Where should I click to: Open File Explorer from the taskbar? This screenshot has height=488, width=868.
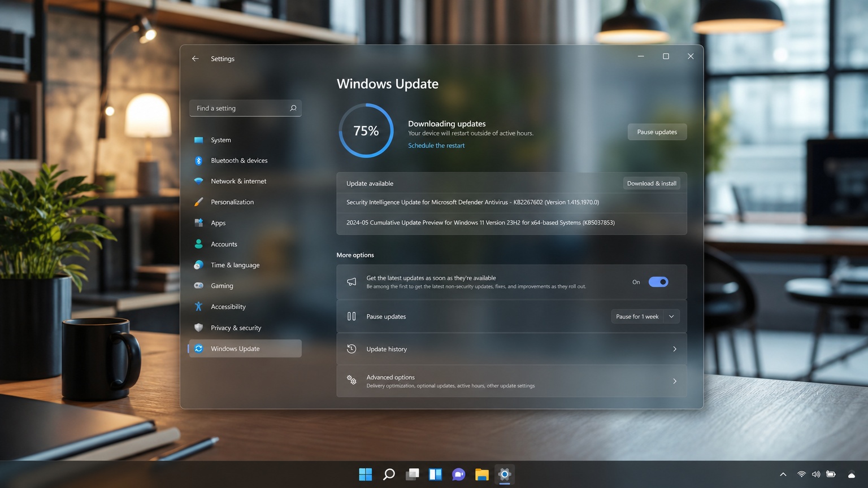[x=481, y=474]
